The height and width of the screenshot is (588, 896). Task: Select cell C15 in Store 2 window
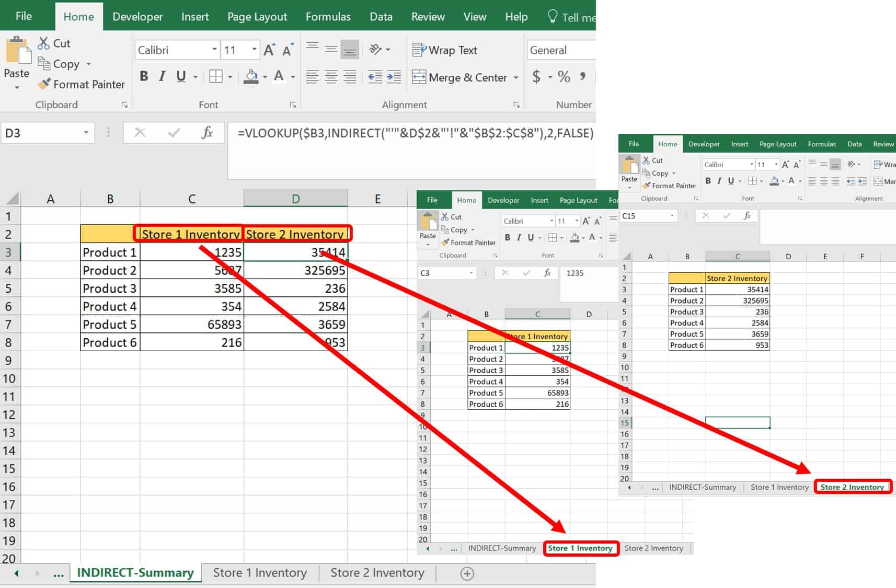point(737,423)
